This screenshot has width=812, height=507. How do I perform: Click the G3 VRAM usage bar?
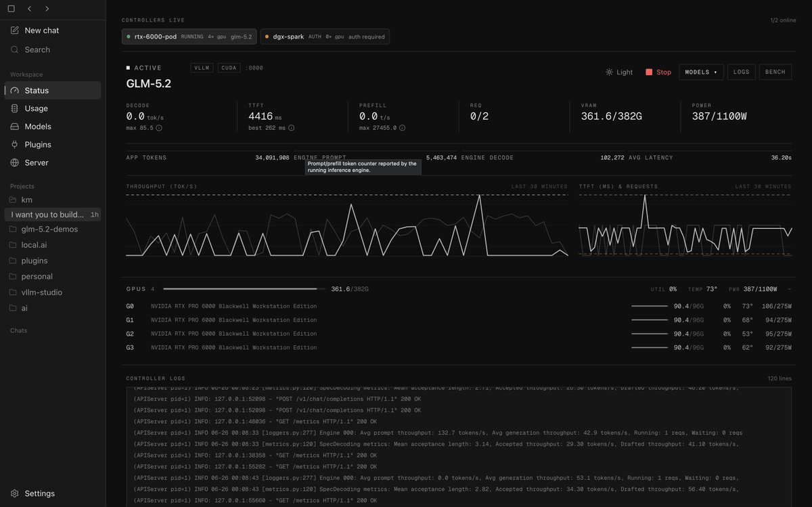[650, 347]
